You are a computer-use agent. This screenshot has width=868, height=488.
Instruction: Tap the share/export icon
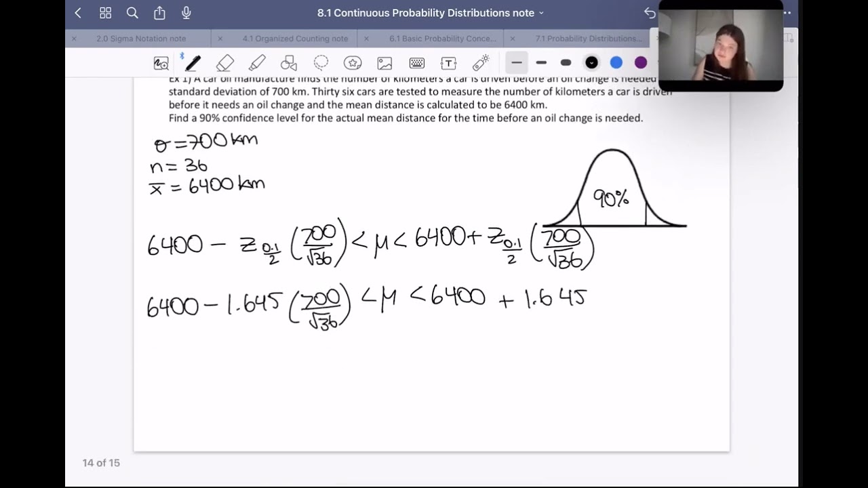click(x=159, y=13)
